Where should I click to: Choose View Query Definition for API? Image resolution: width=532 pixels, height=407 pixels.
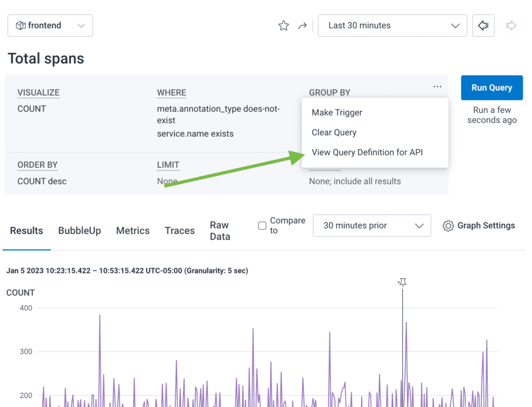tap(367, 152)
